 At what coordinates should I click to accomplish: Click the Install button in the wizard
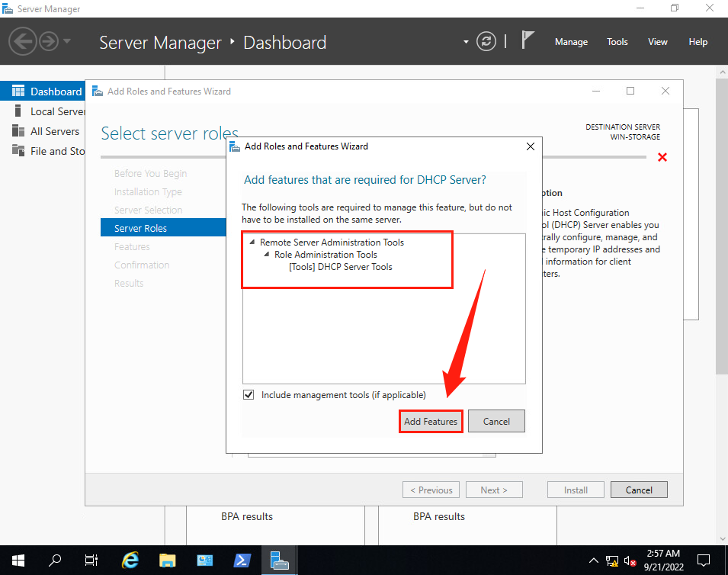pos(576,490)
